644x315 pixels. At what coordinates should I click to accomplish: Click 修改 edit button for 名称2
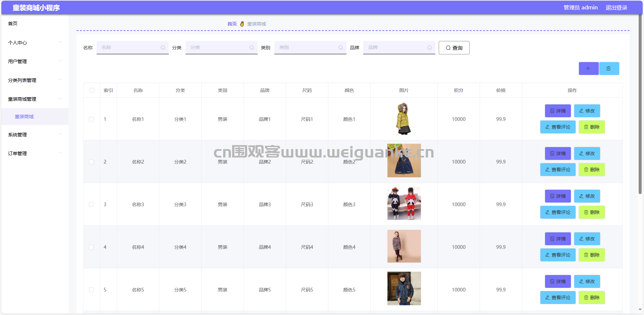(x=587, y=153)
